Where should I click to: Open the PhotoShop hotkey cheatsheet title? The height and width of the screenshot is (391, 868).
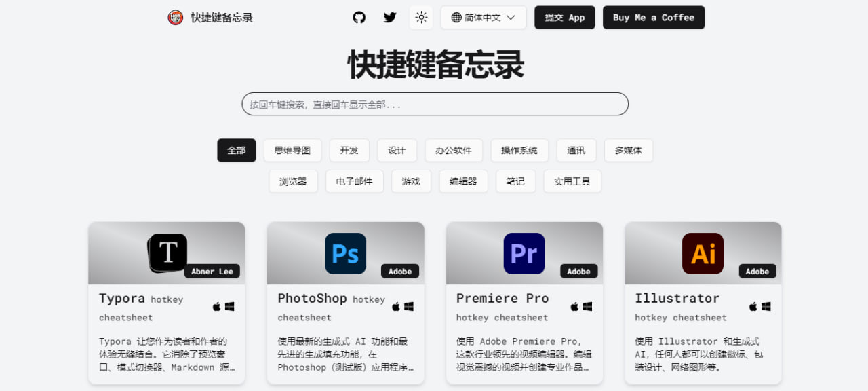(x=332, y=307)
